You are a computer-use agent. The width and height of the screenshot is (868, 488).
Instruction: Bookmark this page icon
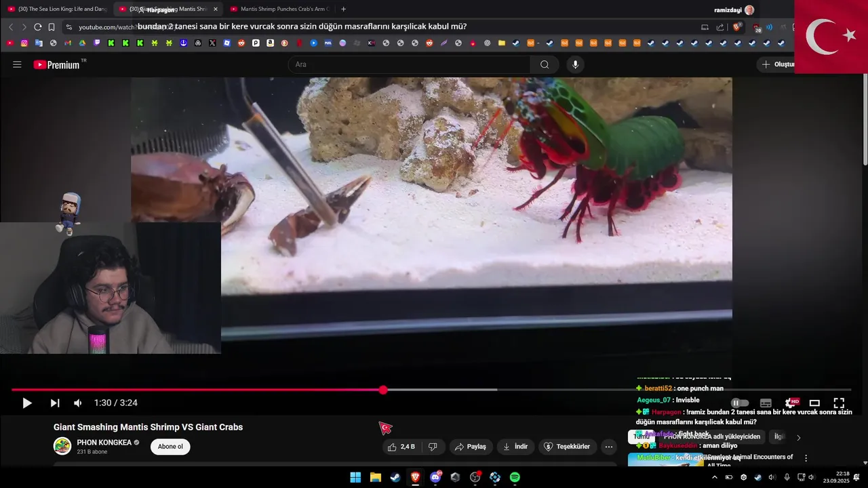52,27
